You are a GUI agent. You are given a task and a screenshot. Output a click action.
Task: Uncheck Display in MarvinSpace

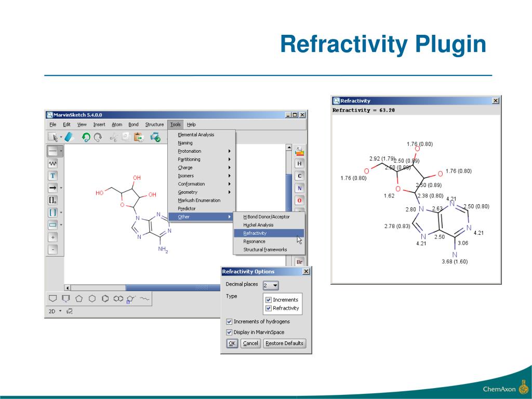pyautogui.click(x=229, y=332)
